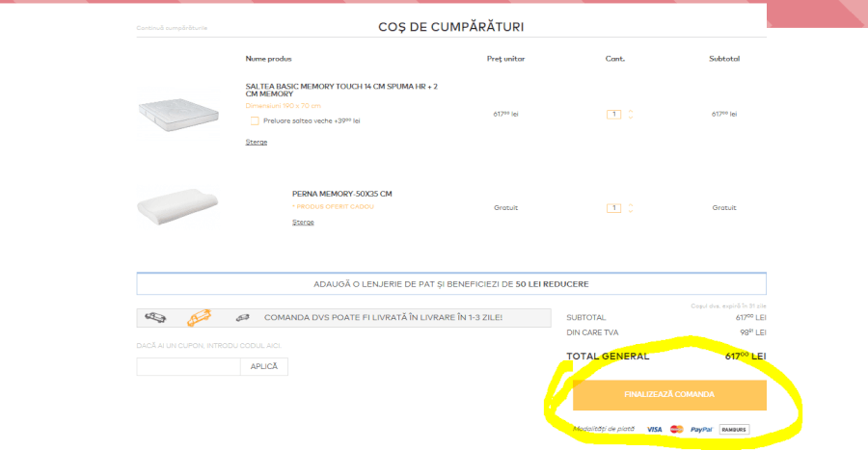Click the Mastercard payment logo
Viewport: 868px width, 450px height.
676,429
